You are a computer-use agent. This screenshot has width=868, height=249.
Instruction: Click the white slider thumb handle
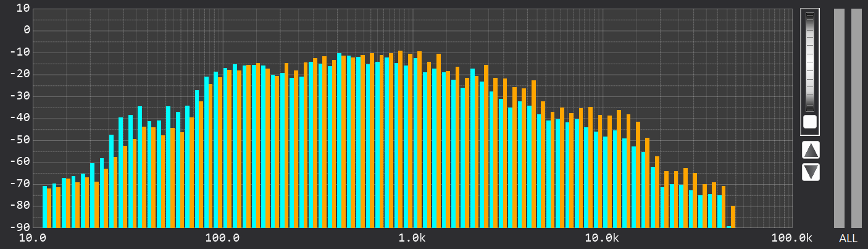[x=809, y=122]
